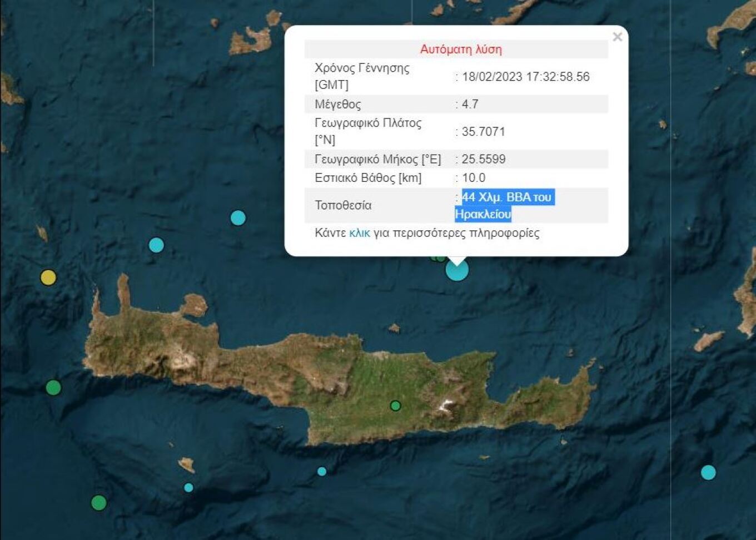The width and height of the screenshot is (756, 540).
Task: Select small cyan marker south of central Crete
Action: click(321, 472)
